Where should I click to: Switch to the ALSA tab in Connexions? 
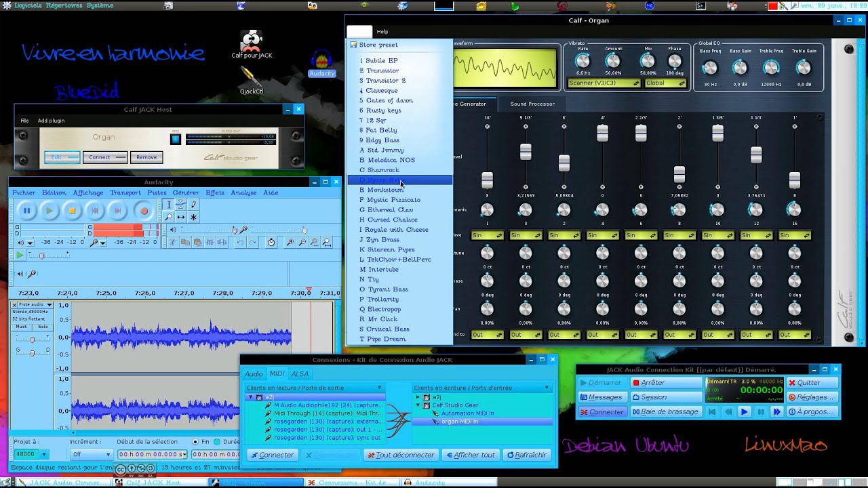point(300,373)
